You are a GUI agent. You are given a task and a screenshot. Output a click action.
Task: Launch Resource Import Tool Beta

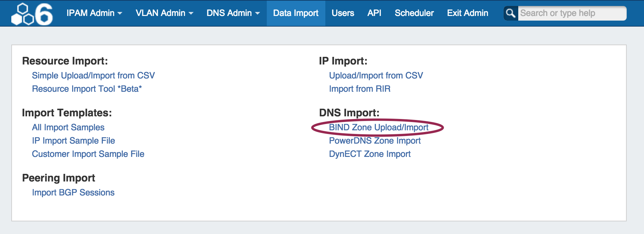point(87,89)
